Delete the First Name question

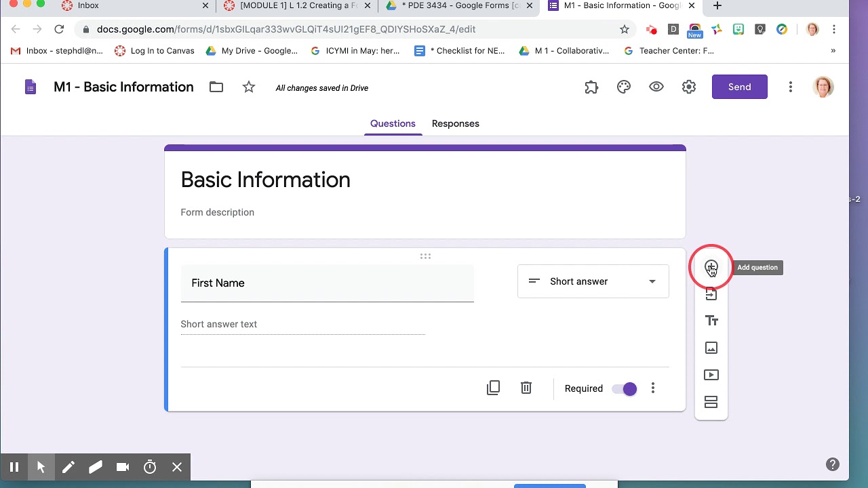[526, 388]
